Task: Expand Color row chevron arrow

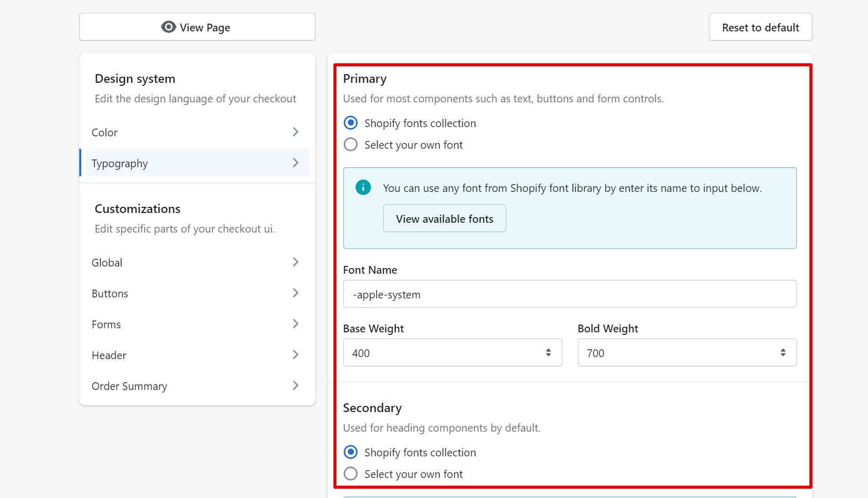Action: tap(295, 132)
